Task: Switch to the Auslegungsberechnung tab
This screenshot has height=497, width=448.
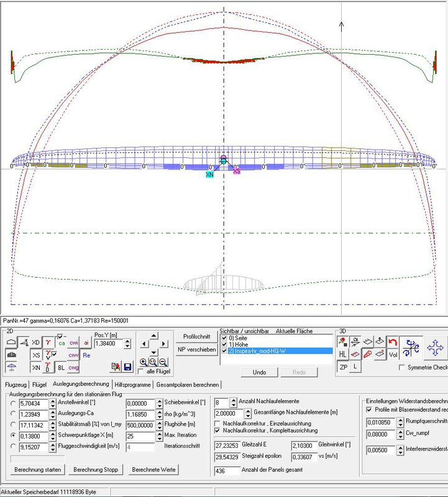Action: tap(81, 384)
